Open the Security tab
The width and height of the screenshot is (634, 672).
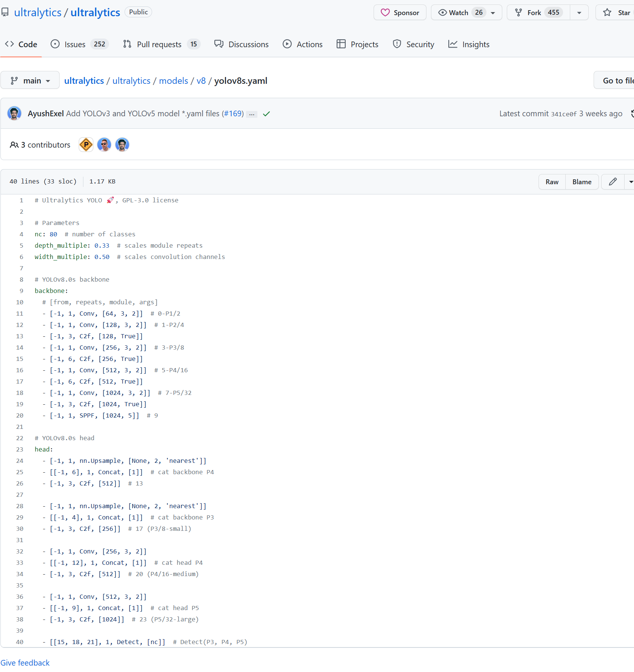(x=414, y=44)
